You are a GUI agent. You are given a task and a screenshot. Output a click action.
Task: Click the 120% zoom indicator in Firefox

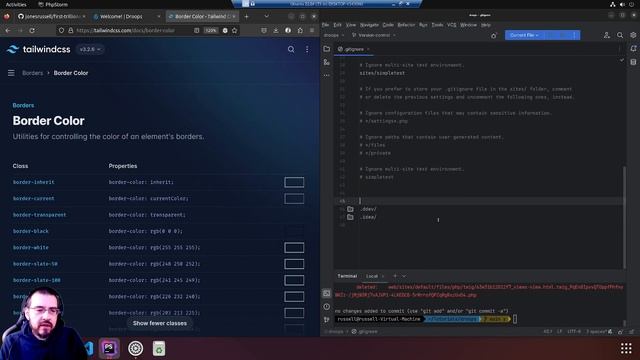(x=210, y=30)
